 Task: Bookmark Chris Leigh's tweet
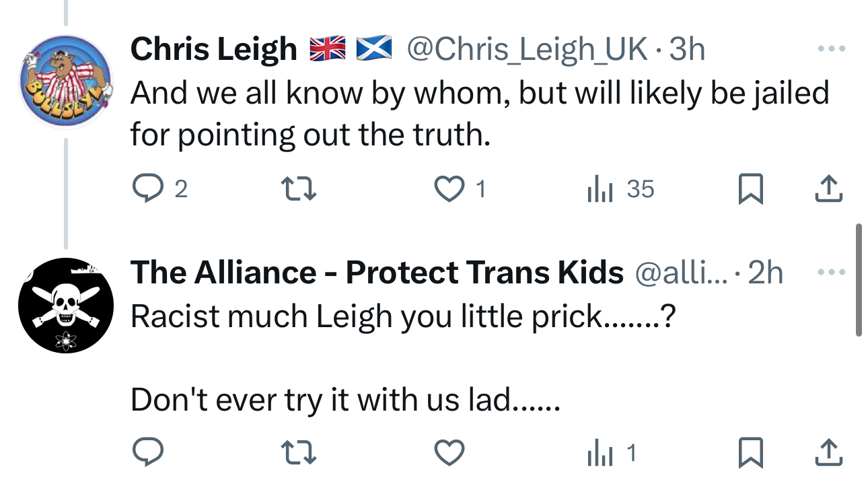tap(750, 189)
